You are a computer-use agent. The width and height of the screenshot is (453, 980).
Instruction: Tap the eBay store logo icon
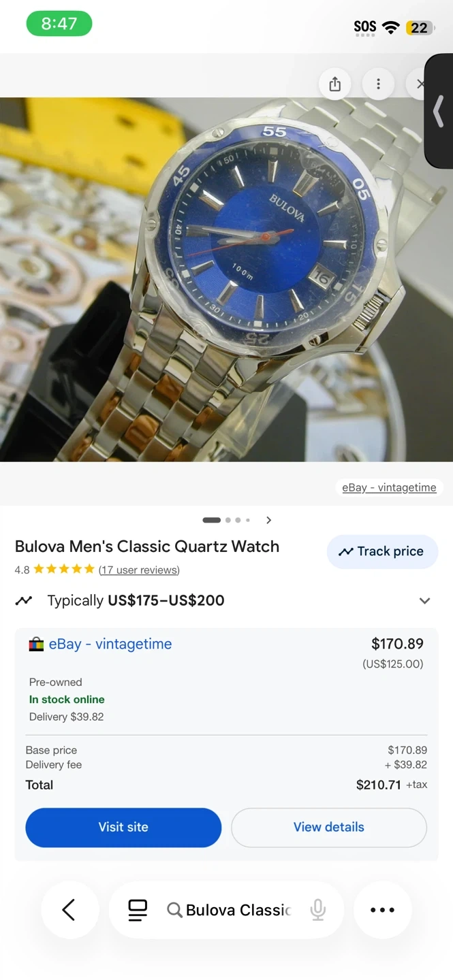36,644
